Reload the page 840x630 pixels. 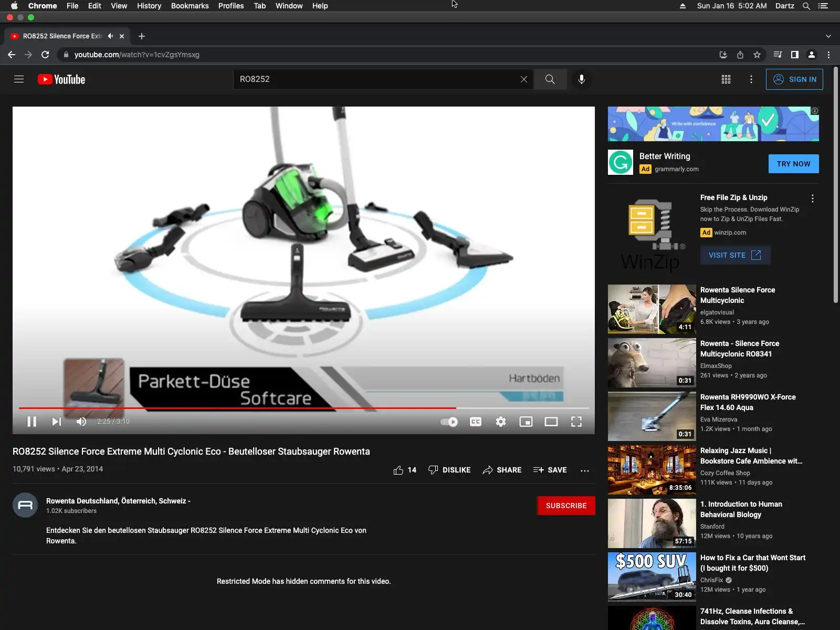click(x=45, y=55)
